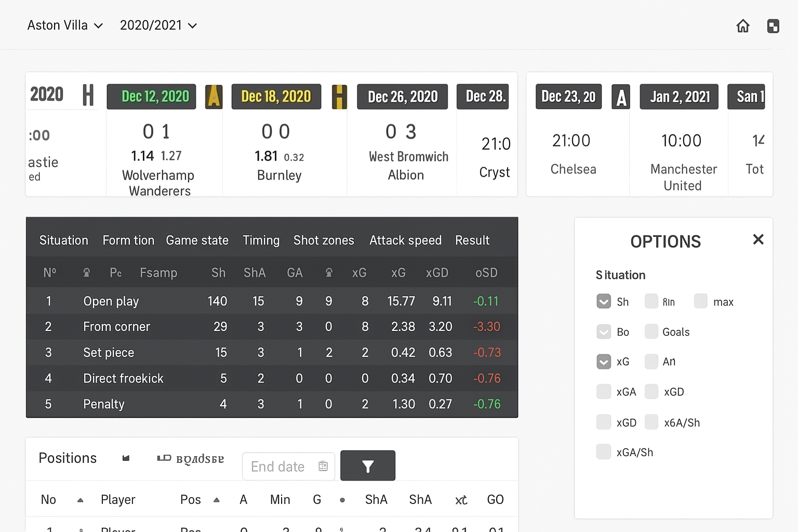798x532 pixels.
Task: Click the dark square icon beside home
Action: click(x=773, y=26)
